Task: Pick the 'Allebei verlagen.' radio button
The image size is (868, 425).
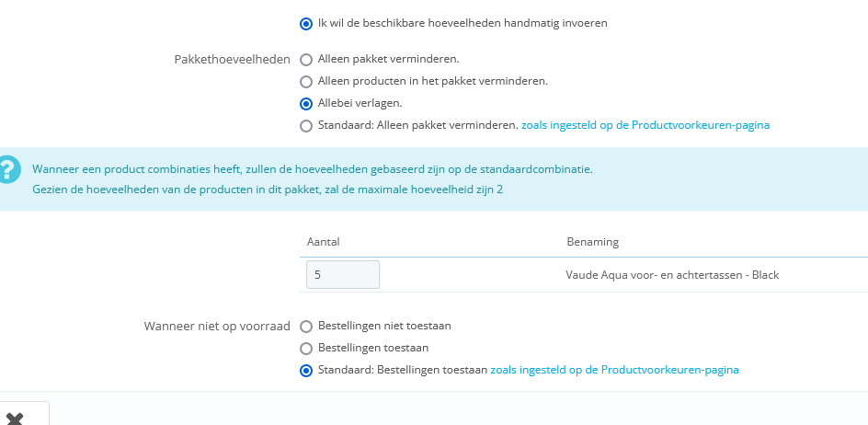Action: pyautogui.click(x=306, y=103)
